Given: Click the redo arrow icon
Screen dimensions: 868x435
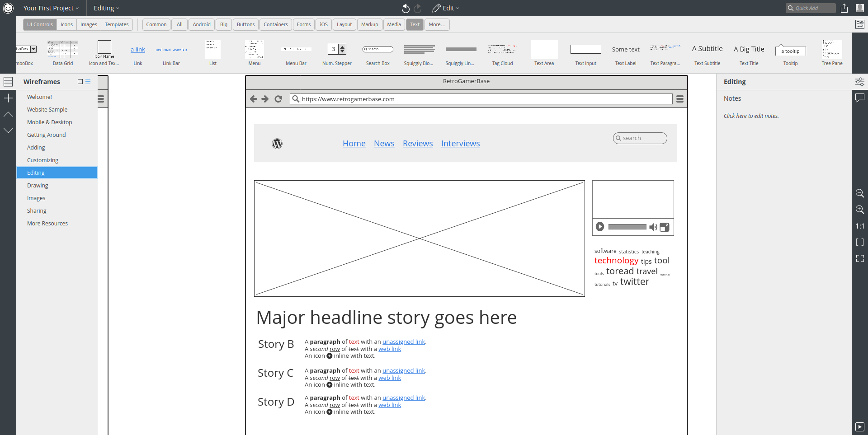Looking at the screenshot, I should point(418,8).
